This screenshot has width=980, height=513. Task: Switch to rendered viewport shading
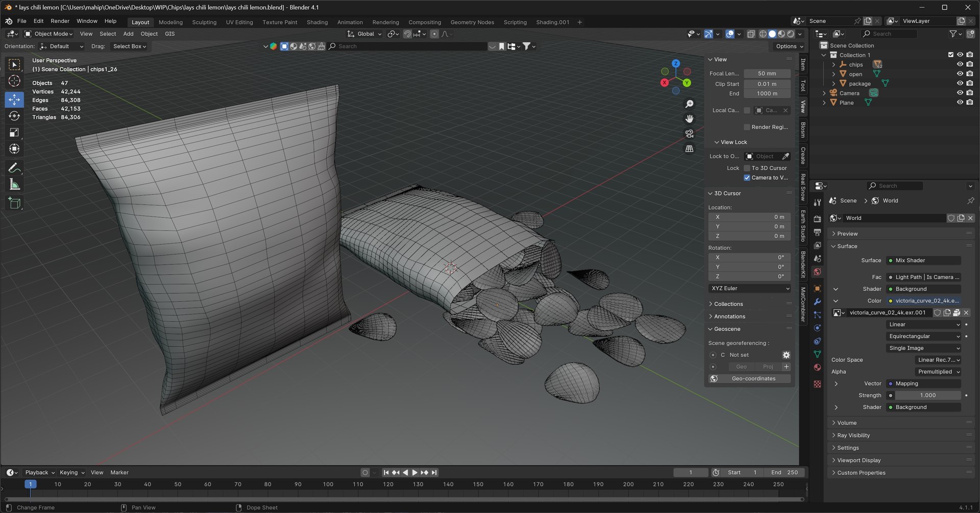click(x=791, y=34)
